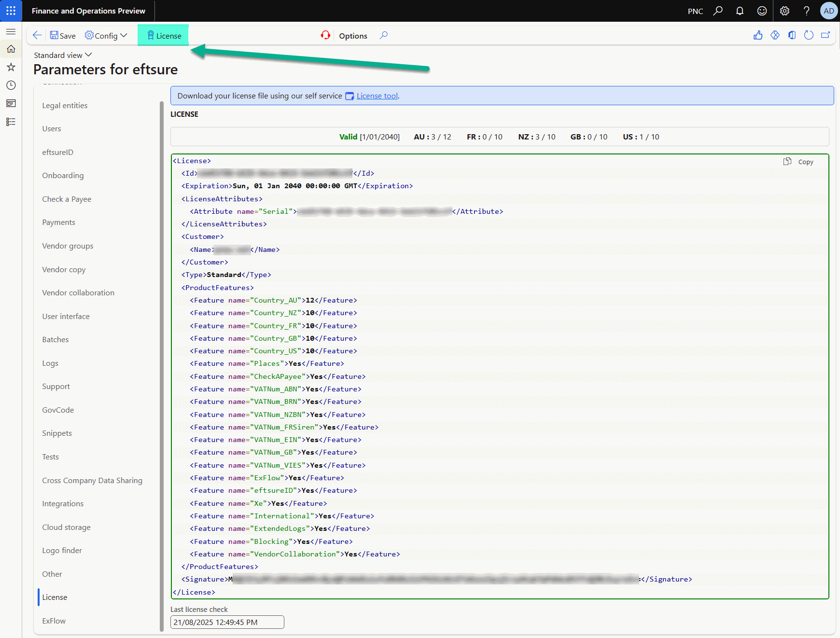The image size is (840, 638).
Task: Click the tab list vertical scrollbar
Action: click(161, 366)
